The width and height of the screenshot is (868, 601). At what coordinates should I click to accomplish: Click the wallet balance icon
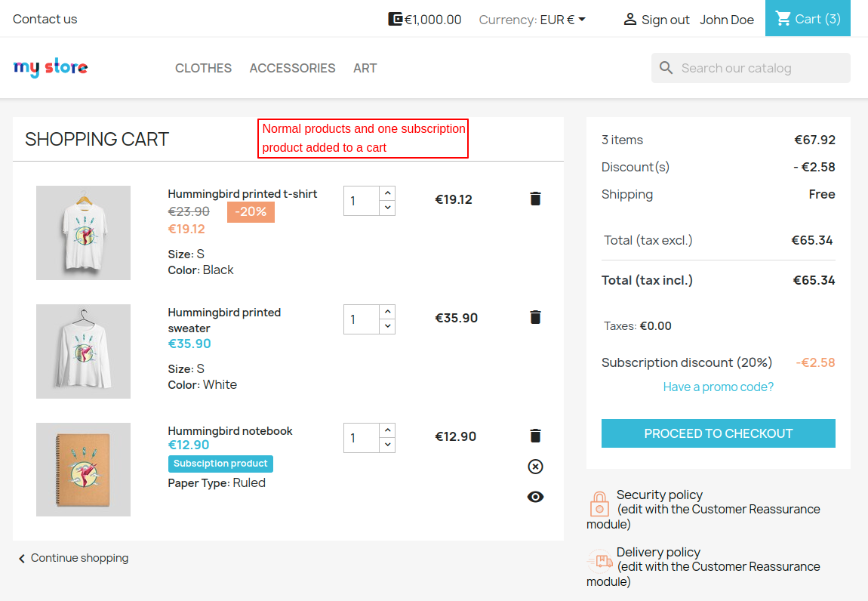click(x=395, y=19)
